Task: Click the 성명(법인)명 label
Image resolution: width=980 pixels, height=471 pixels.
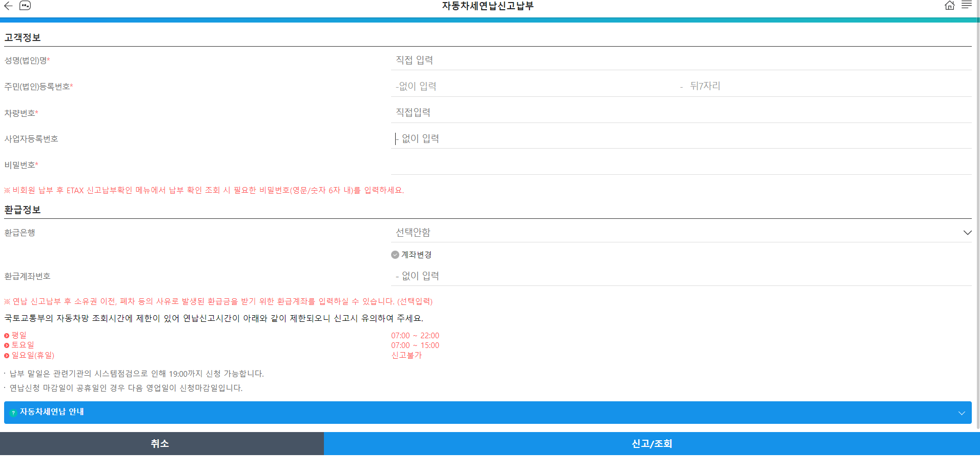Action: 27,60
